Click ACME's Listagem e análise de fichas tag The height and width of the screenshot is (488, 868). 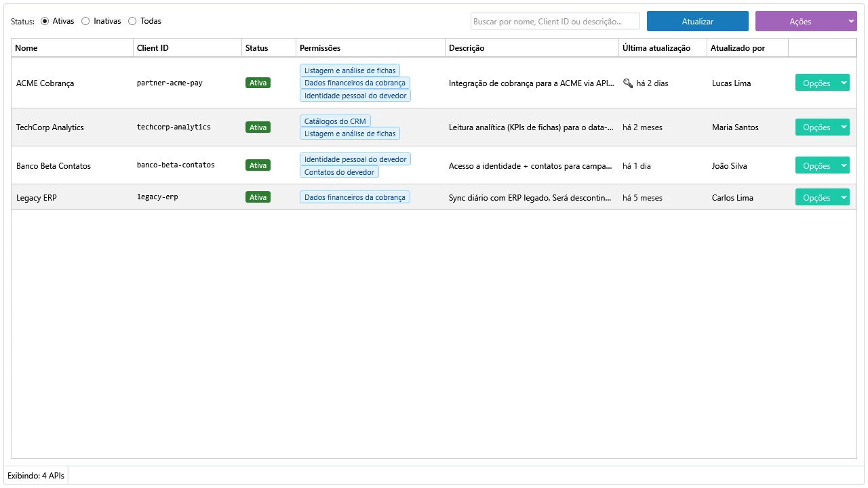pos(350,70)
